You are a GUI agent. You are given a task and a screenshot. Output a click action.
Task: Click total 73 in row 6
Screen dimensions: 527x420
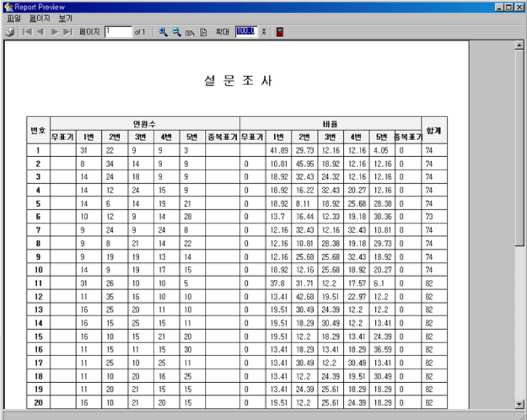tap(429, 216)
